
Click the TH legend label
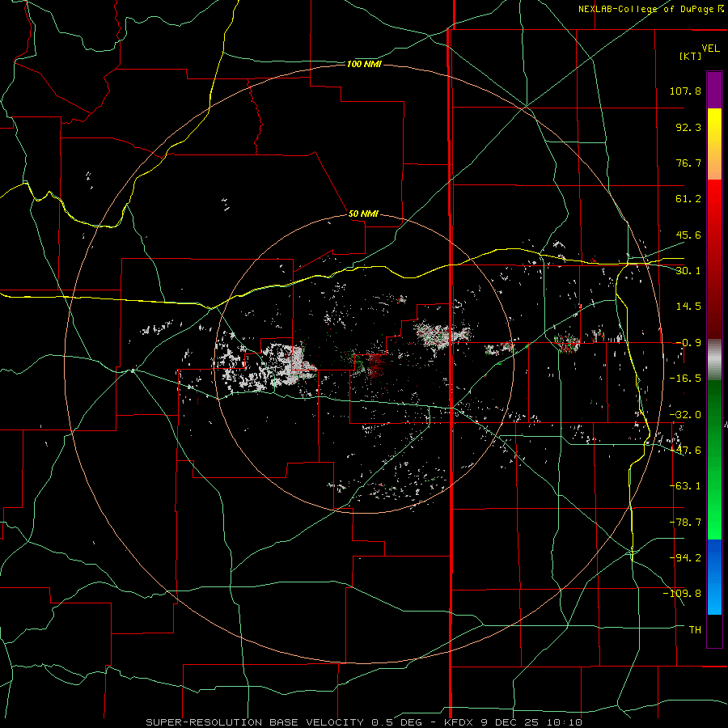(x=695, y=629)
